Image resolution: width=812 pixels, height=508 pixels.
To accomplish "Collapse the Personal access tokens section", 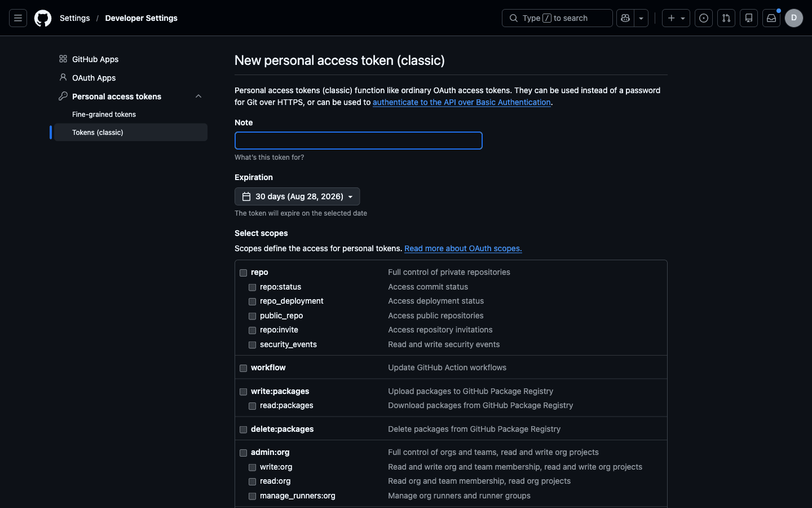I will [x=198, y=97].
